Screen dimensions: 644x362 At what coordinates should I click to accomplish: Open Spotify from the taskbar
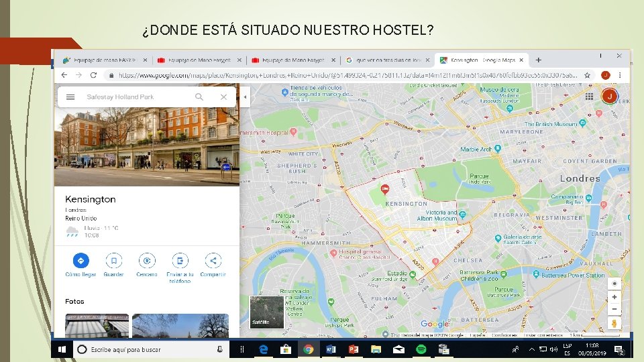(x=421, y=349)
